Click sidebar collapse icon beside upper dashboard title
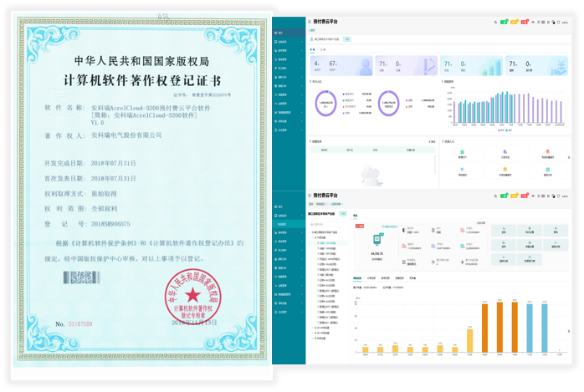The height and width of the screenshot is (392, 584). 310,22
